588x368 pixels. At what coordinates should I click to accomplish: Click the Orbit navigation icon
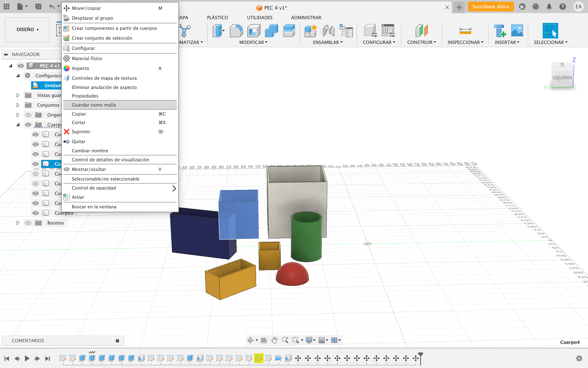coord(250,340)
